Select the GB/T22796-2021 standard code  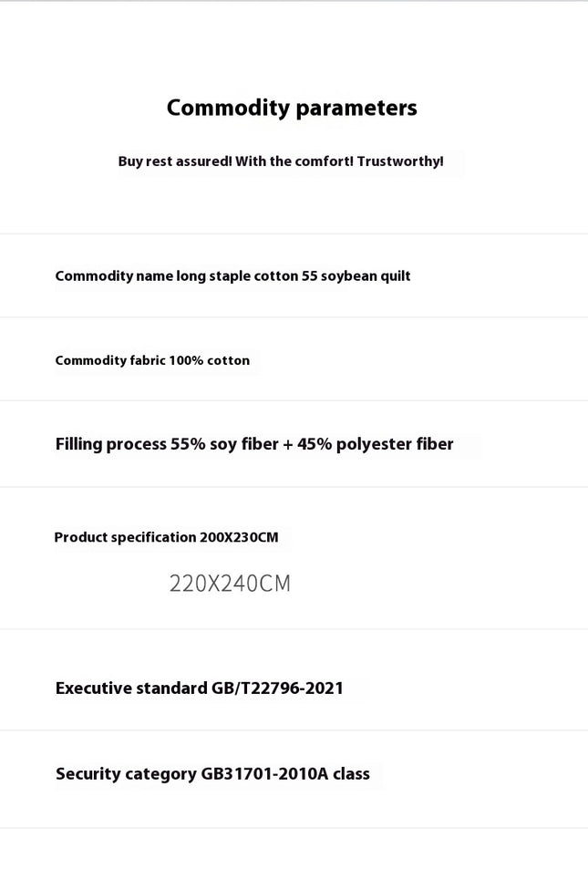[278, 688]
